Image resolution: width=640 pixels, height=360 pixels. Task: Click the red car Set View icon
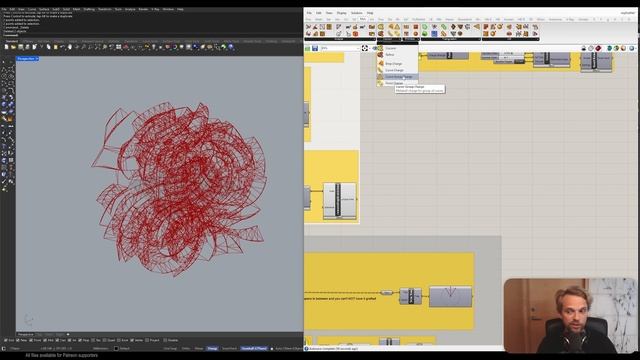tap(125, 47)
